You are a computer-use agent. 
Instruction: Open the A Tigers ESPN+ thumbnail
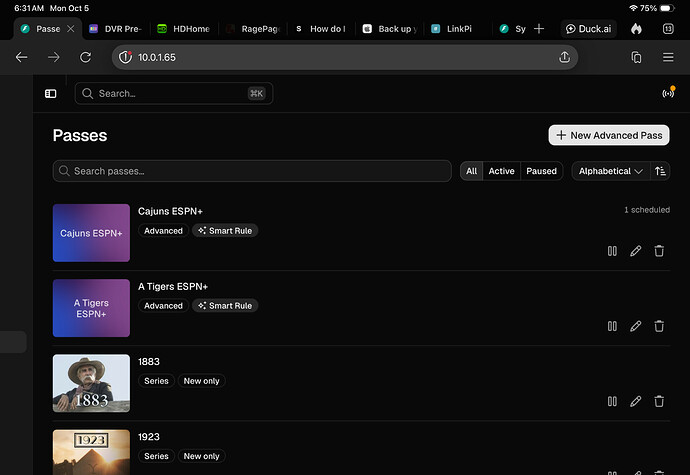pyautogui.click(x=91, y=308)
